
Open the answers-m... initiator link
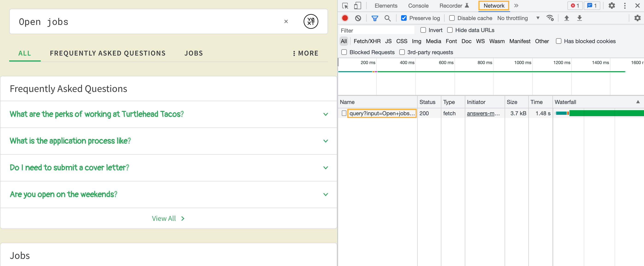483,113
